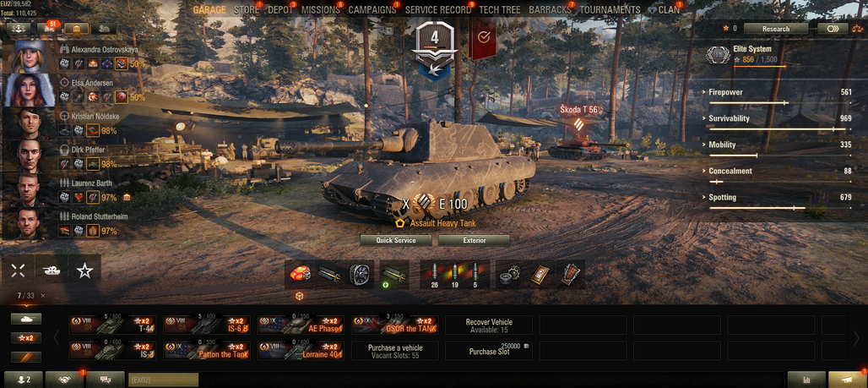The width and height of the screenshot is (868, 388).
Task: Switch to the BARRACKS tab
Action: pos(550,10)
